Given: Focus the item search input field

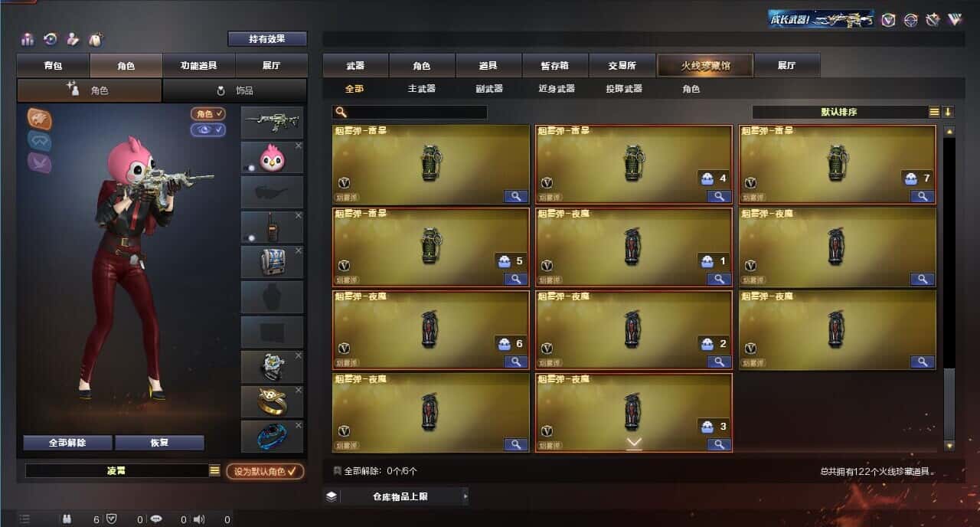Looking at the screenshot, I should [x=410, y=113].
